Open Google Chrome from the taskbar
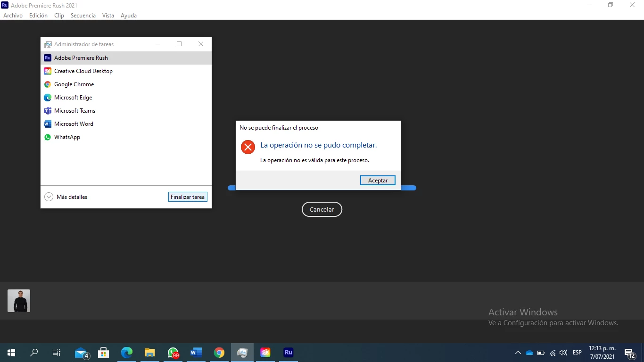The height and width of the screenshot is (362, 644). point(219,353)
